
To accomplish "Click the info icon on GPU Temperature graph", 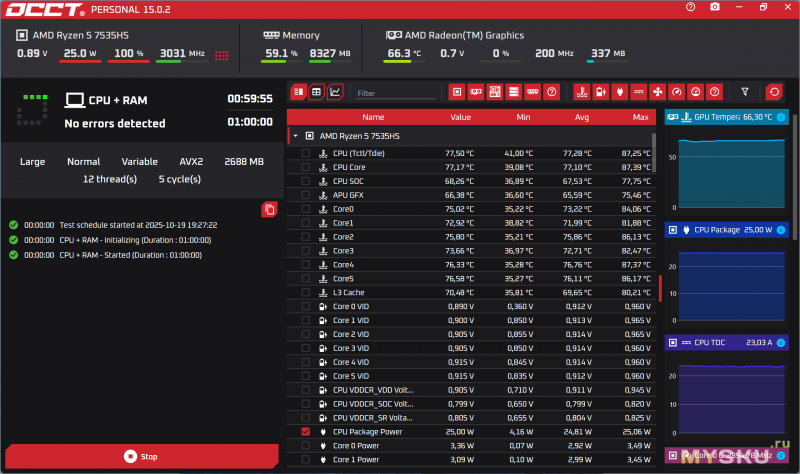I will [x=781, y=117].
